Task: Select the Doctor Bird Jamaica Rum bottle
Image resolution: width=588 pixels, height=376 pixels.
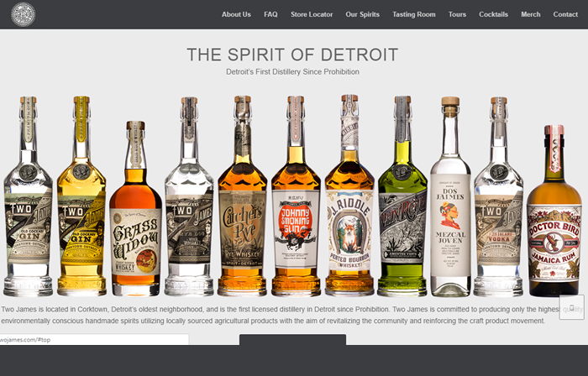Action: click(x=554, y=211)
